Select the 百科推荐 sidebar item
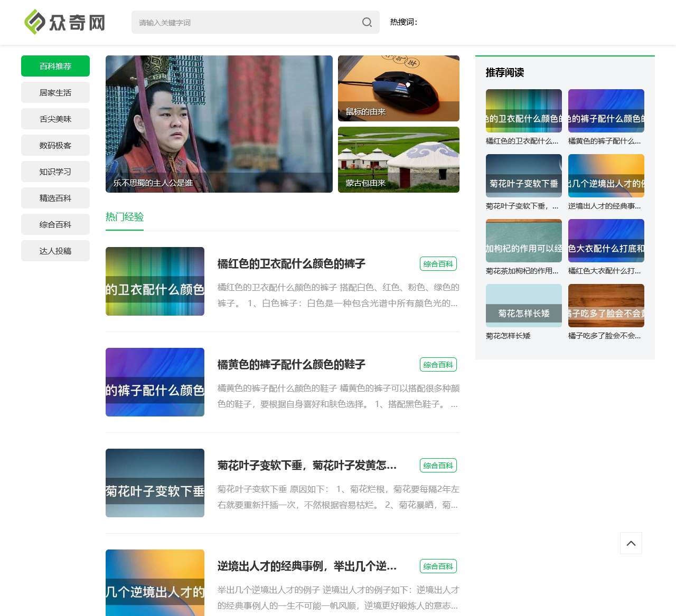676x616 pixels. coord(55,66)
